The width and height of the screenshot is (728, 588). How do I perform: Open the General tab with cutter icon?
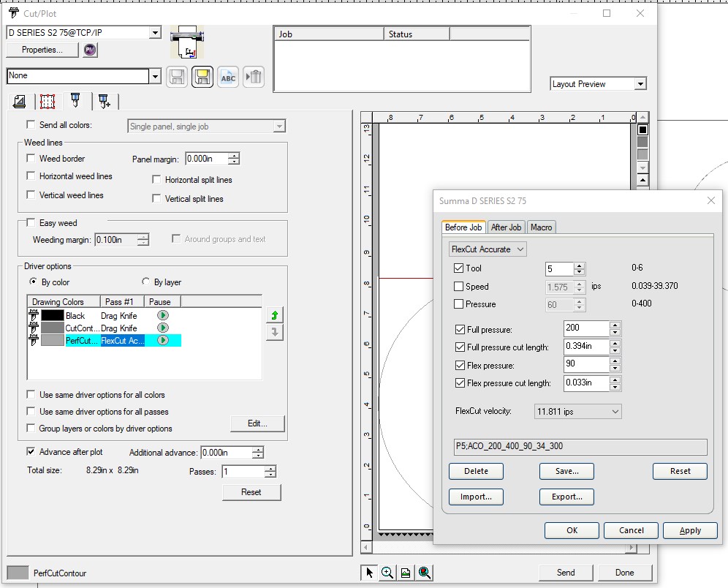(x=20, y=101)
